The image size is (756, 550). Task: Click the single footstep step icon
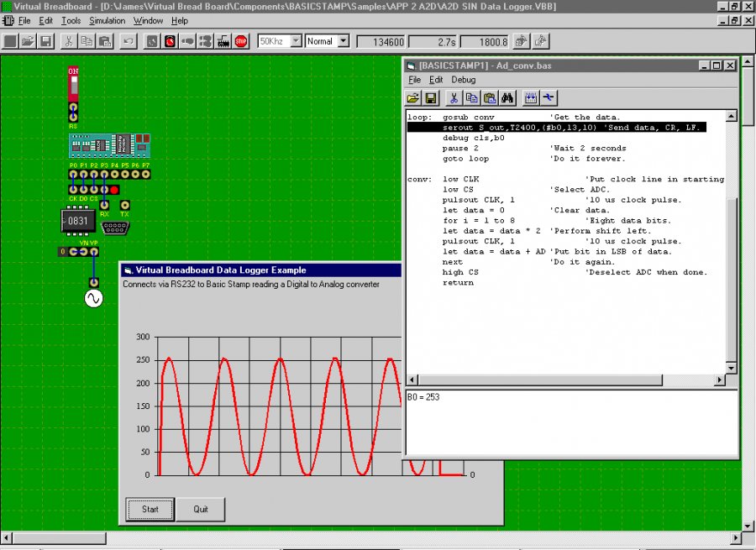coord(187,41)
